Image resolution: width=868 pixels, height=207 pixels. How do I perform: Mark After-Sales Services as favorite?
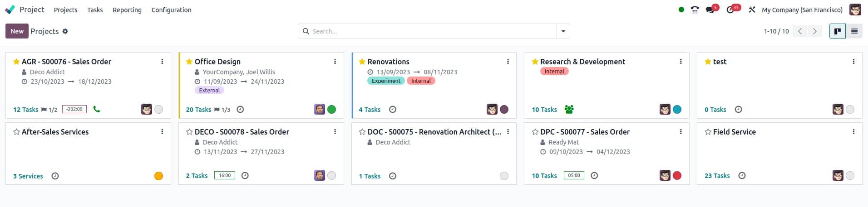pos(16,132)
